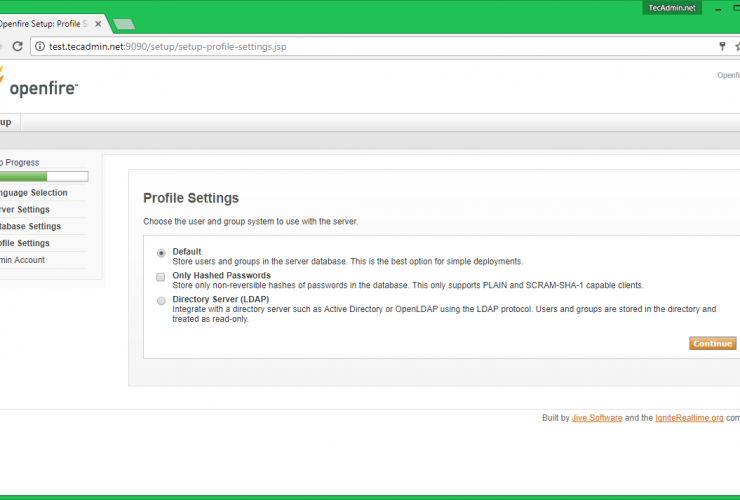Click the site info icon in address bar
The width and height of the screenshot is (740, 500).
pyautogui.click(x=39, y=46)
